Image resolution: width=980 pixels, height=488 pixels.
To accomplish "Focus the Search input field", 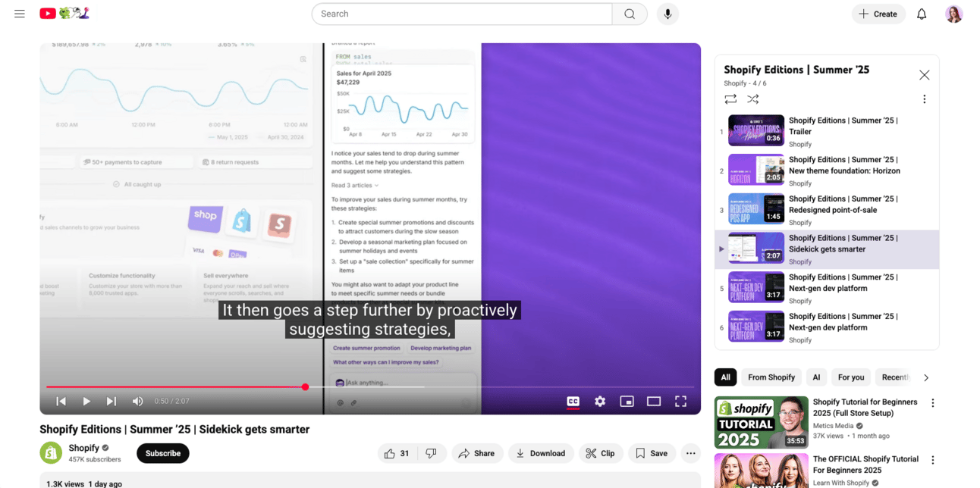I will pyautogui.click(x=462, y=14).
